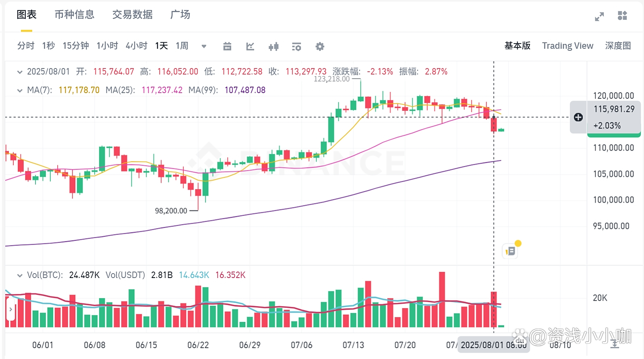This screenshot has width=644, height=359.
Task: Open the more-intervals dropdown arrow
Action: coord(204,46)
